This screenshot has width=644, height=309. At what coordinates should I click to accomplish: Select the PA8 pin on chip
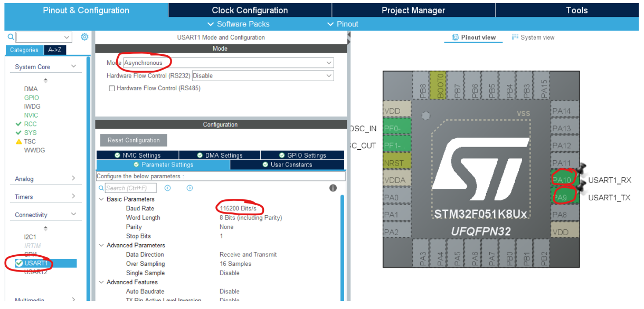(565, 215)
